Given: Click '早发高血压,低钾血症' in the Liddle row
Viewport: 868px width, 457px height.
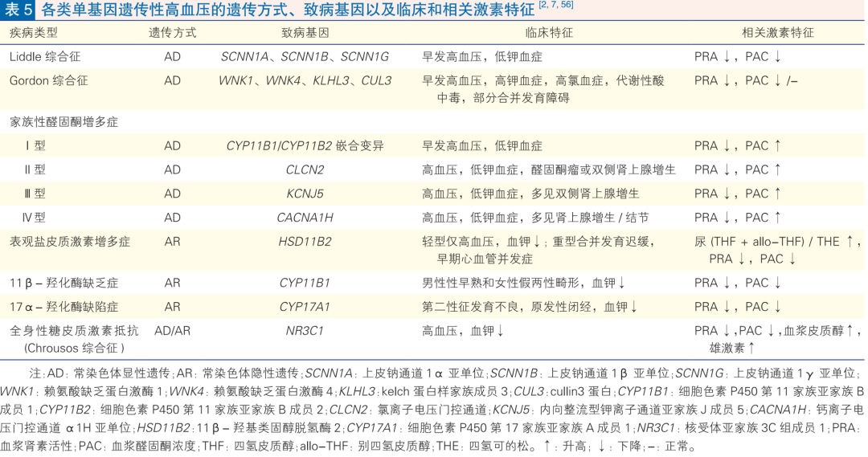Looking at the screenshot, I should click(482, 57).
